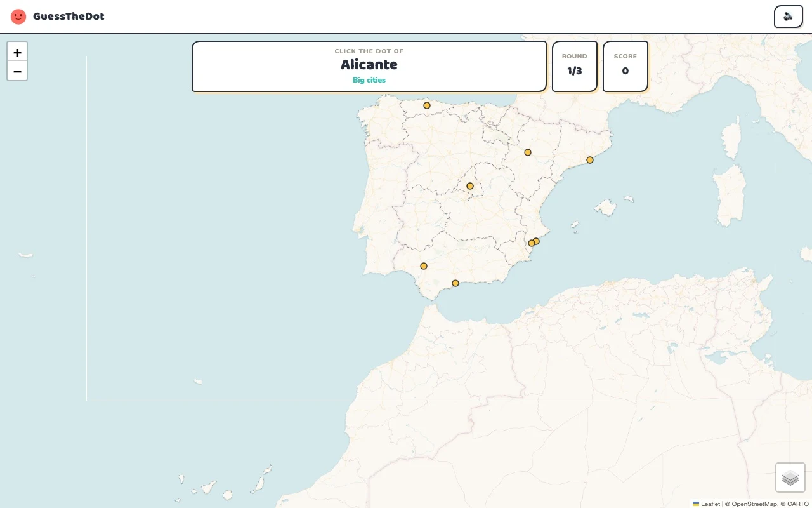Pick the dot on the northeastern Catalonia coast
The image size is (812, 508).
coord(590,160)
